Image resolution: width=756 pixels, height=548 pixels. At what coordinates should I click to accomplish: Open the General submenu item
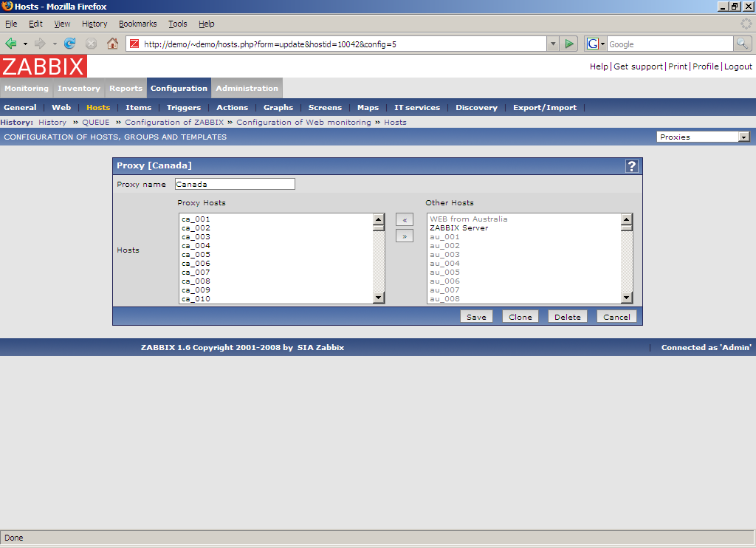point(20,108)
